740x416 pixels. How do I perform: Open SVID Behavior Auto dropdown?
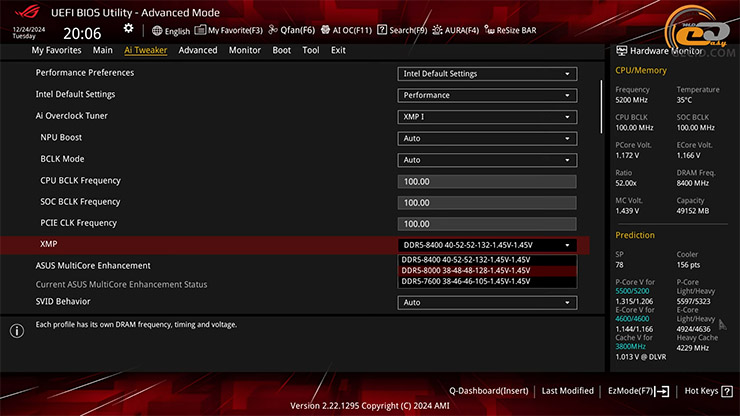pos(487,303)
